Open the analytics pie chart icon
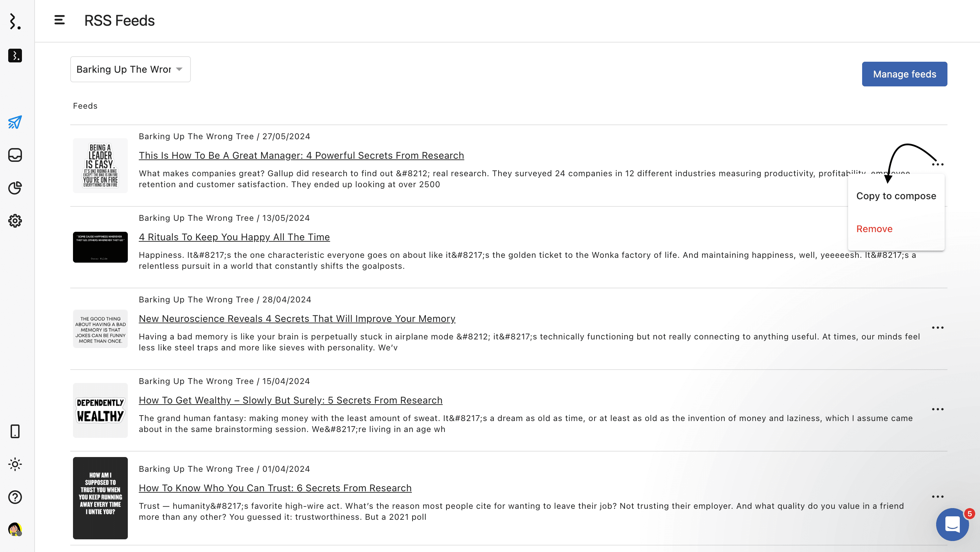This screenshot has height=552, width=980. click(15, 188)
